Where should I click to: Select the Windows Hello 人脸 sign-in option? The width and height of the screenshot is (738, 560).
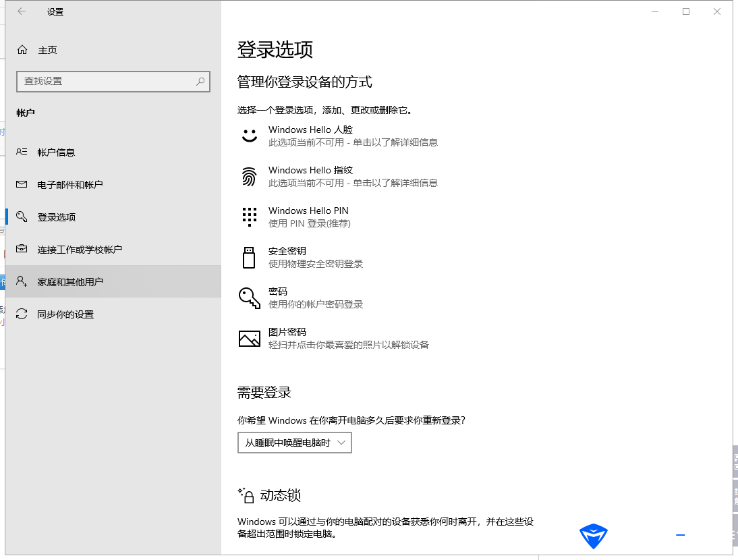[x=339, y=136]
